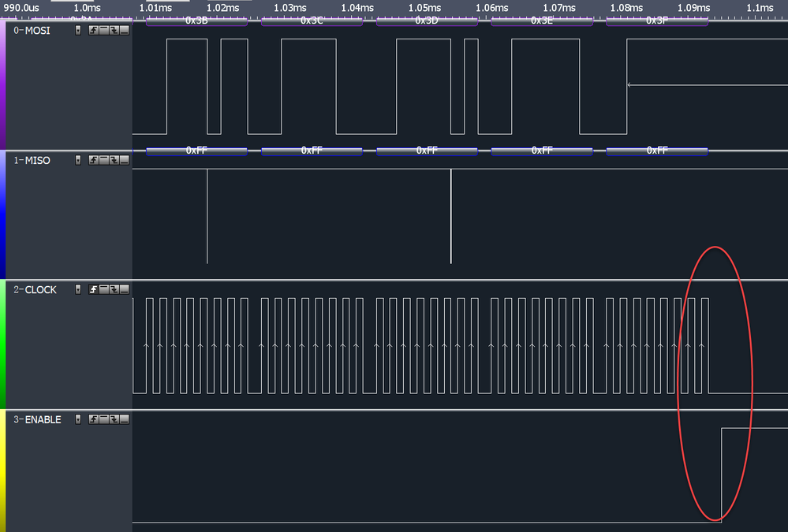
Task: Set rising edge trigger on ENABLE channel
Action: pyautogui.click(x=94, y=419)
